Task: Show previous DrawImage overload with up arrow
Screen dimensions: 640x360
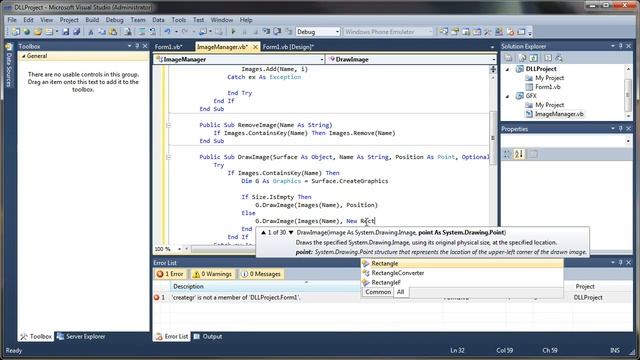Action: click(x=263, y=232)
